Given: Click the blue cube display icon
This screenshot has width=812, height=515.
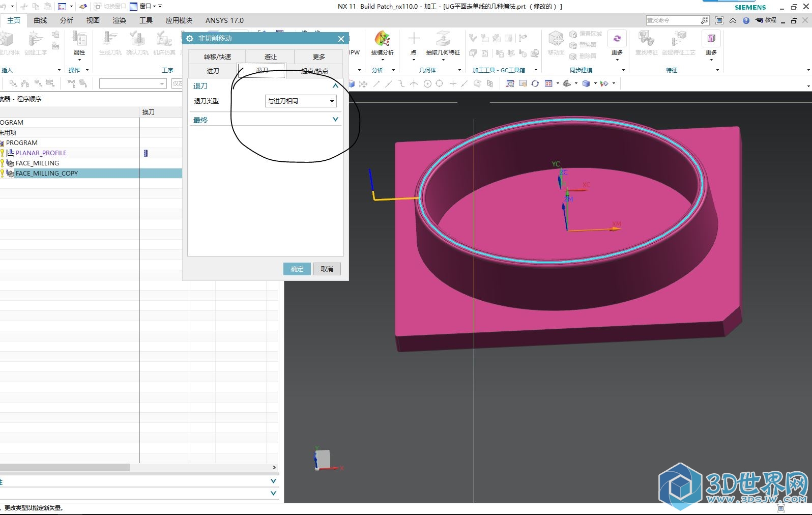Looking at the screenshot, I should 586,83.
